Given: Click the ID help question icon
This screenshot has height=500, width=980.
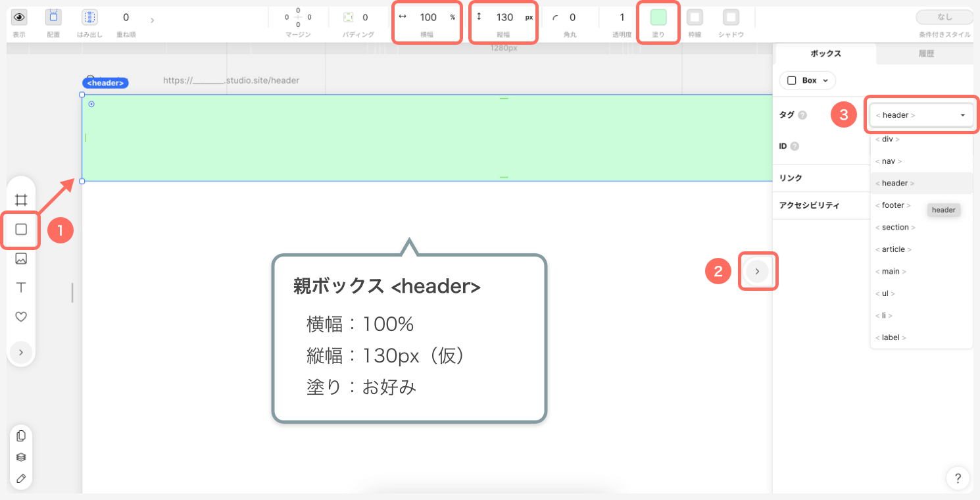Looking at the screenshot, I should [795, 147].
